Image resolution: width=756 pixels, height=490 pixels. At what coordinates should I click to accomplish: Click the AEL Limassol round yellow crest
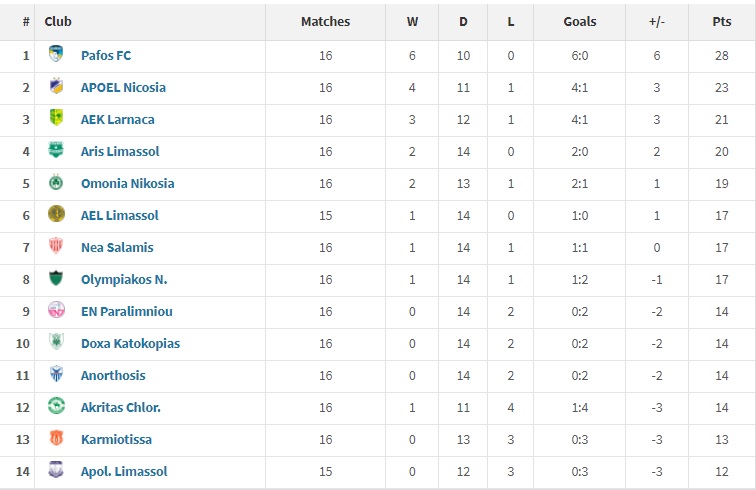point(56,214)
